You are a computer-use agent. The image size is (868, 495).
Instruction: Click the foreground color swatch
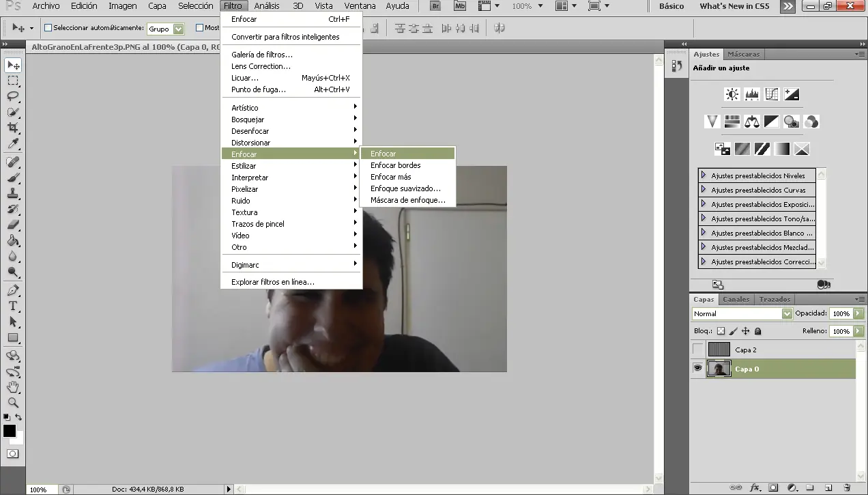pyautogui.click(x=9, y=430)
